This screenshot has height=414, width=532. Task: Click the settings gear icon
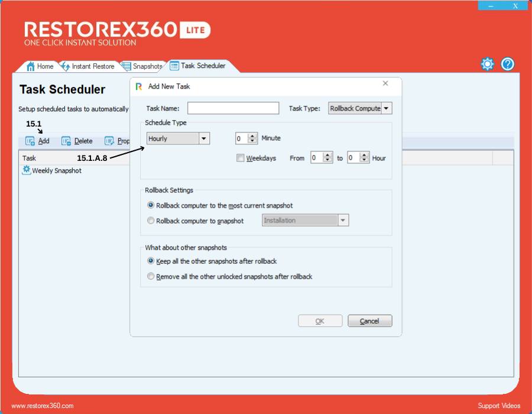[x=487, y=64]
